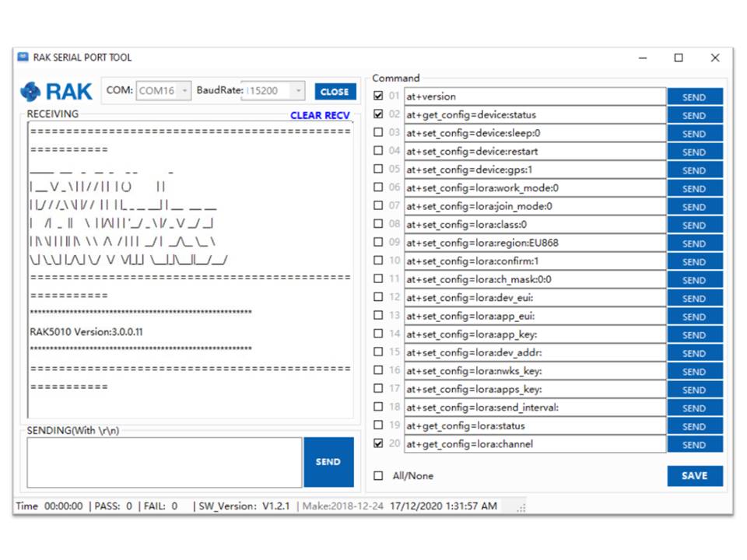Toggle the checkbox for command 06 work_mode
The image size is (747, 560).
pos(378,187)
